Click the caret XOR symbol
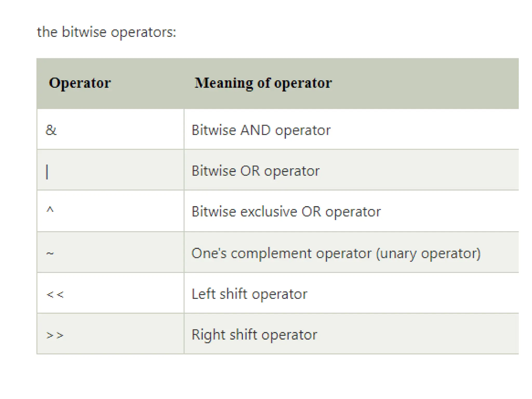 click(50, 209)
